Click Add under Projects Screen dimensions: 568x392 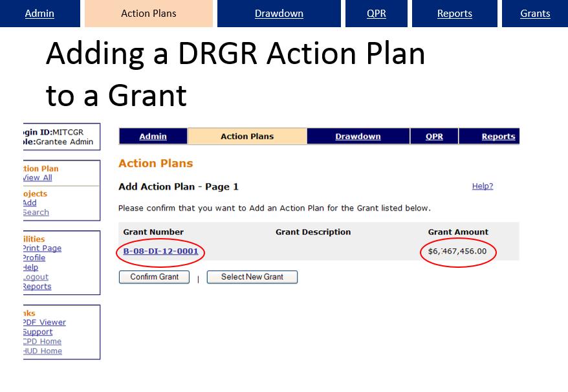27,202
